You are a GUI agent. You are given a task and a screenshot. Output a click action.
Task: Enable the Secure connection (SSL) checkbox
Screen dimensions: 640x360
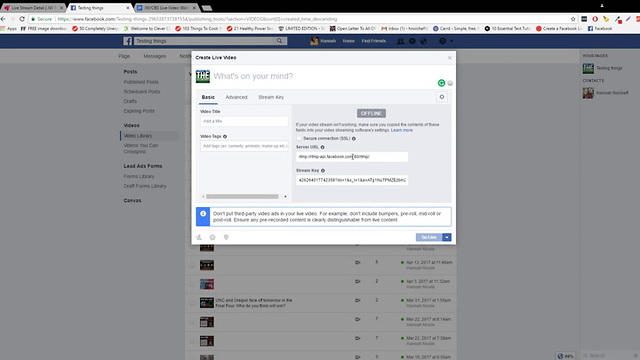point(299,138)
